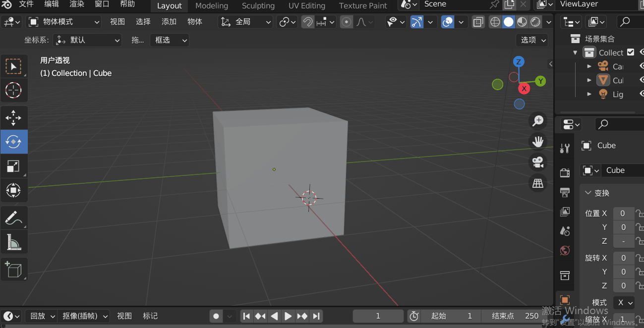Open the View Layer properties tab
The image size is (644, 328).
tap(565, 212)
